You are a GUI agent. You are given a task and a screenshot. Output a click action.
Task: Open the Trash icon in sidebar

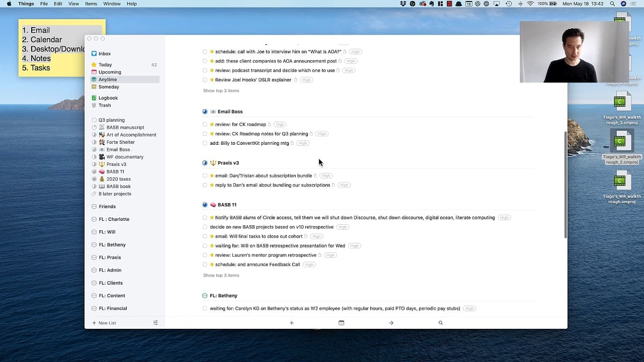[x=94, y=106]
